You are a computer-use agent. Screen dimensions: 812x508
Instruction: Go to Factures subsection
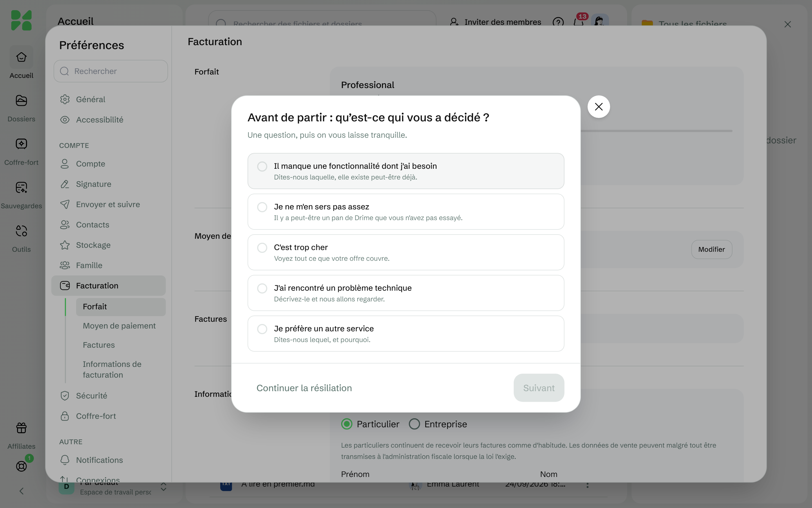tap(121, 345)
